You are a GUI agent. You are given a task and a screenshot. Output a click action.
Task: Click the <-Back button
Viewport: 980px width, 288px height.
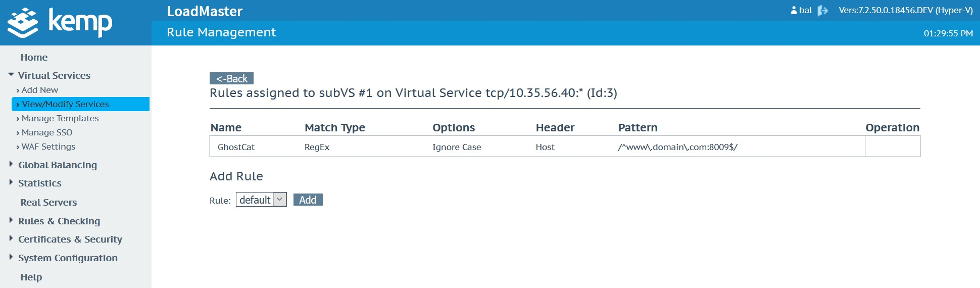[231, 79]
